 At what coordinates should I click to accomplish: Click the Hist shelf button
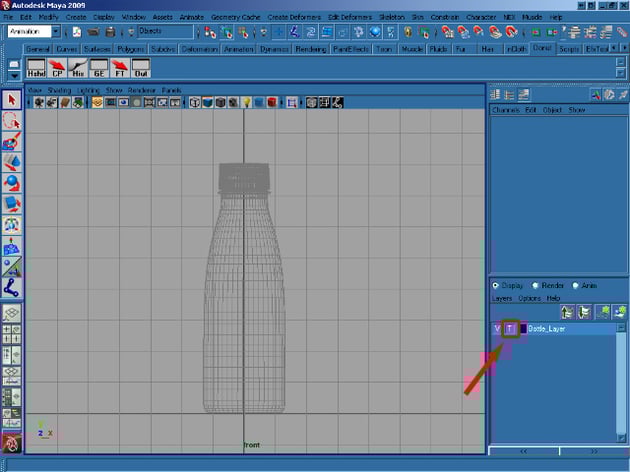(x=78, y=69)
